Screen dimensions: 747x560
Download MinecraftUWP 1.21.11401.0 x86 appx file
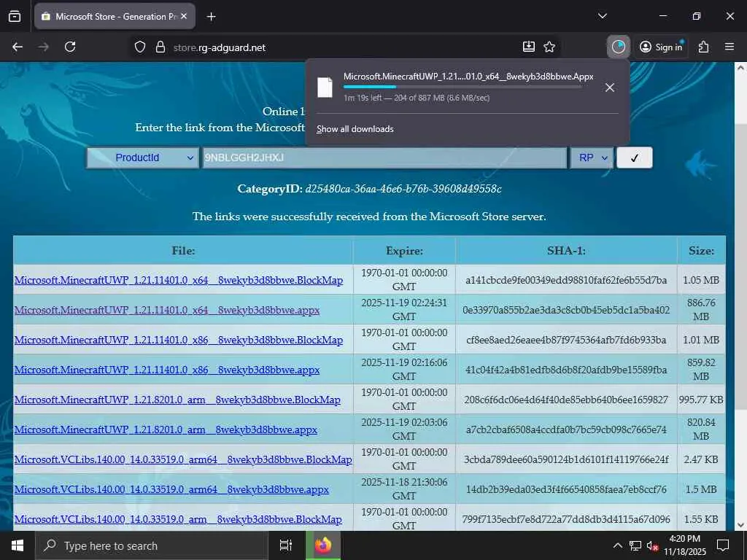[167, 370]
